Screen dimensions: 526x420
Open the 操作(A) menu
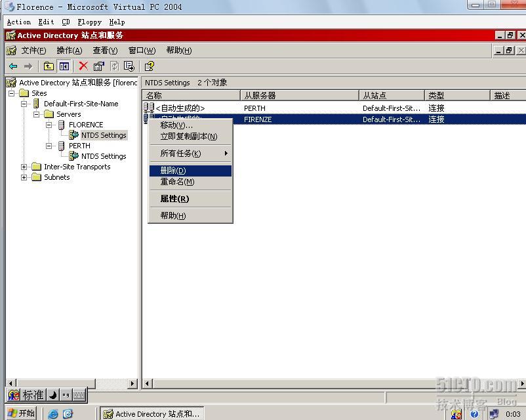coord(70,51)
